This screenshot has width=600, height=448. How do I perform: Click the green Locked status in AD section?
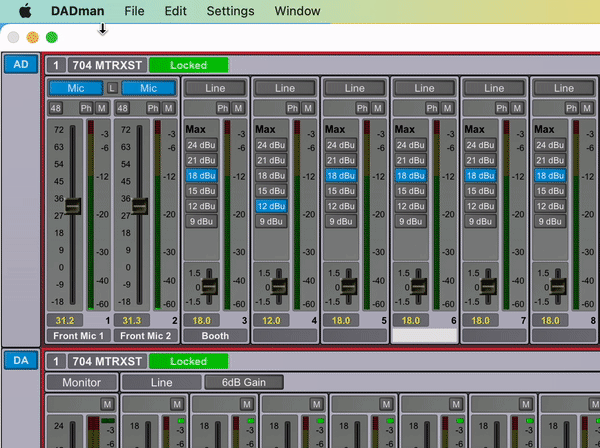pyautogui.click(x=189, y=65)
